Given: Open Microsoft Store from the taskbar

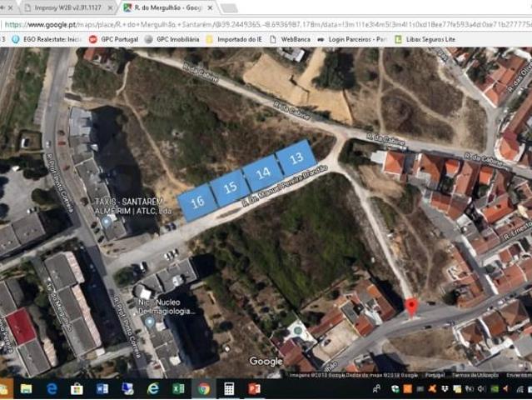Looking at the screenshot, I should click(77, 388).
